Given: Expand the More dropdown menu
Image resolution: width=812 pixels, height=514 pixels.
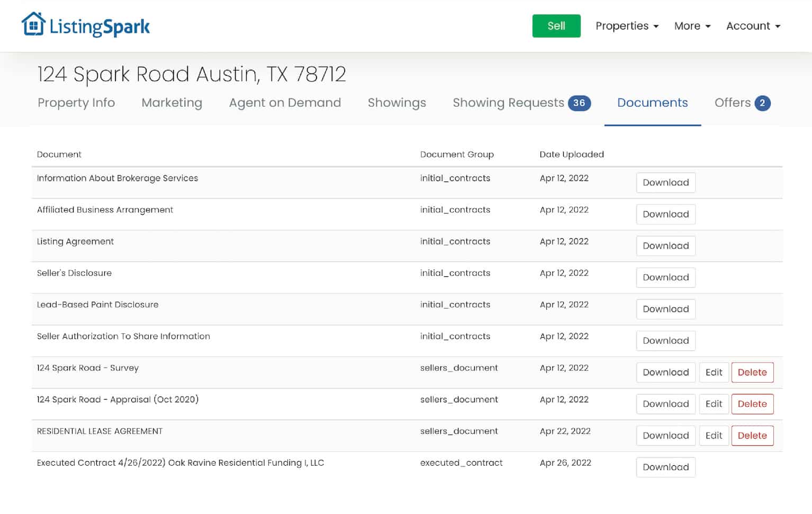Looking at the screenshot, I should click(692, 26).
